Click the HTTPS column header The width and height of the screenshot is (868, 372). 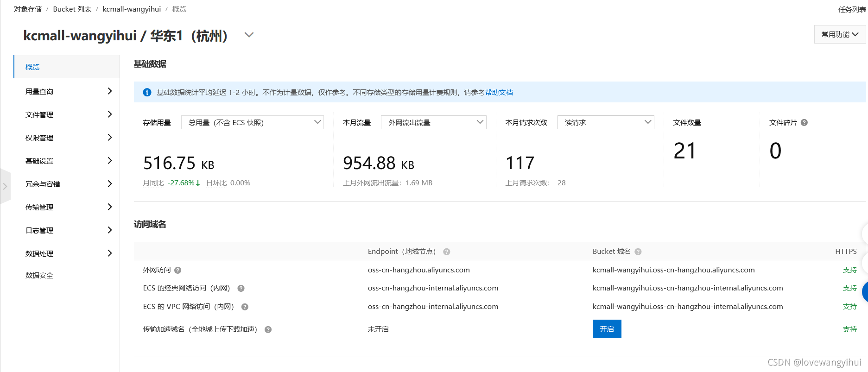[846, 252]
